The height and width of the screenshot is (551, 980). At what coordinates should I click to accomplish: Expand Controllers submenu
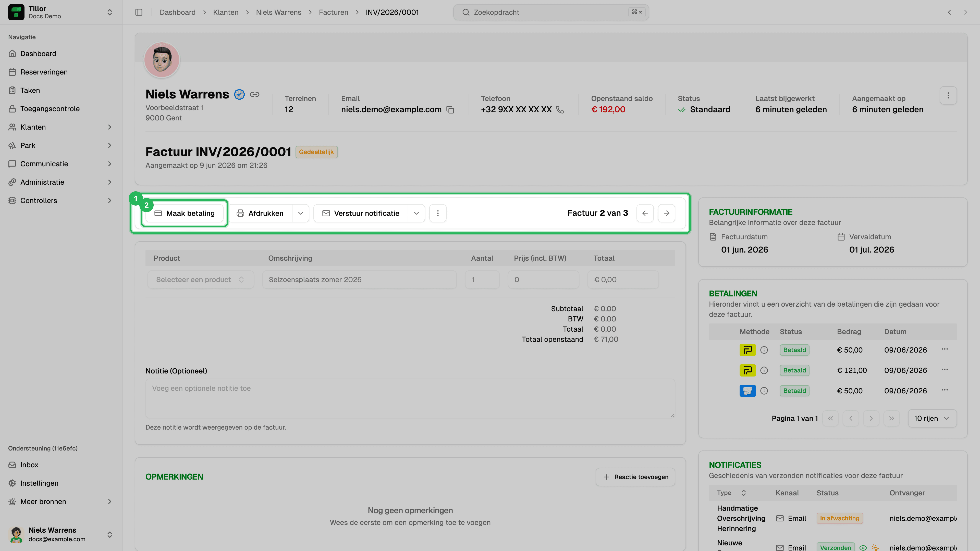pyautogui.click(x=61, y=201)
